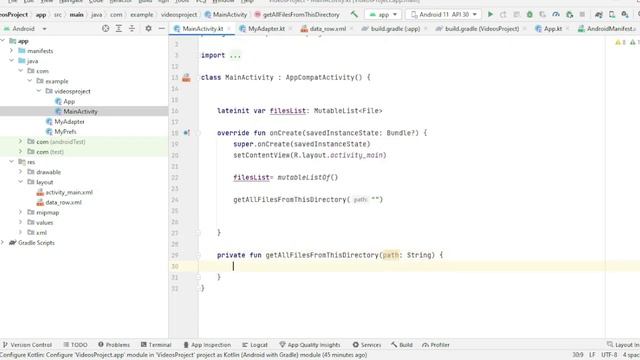This screenshot has height=360, width=640.
Task: Run the app with green play button
Action: pyautogui.click(x=490, y=14)
